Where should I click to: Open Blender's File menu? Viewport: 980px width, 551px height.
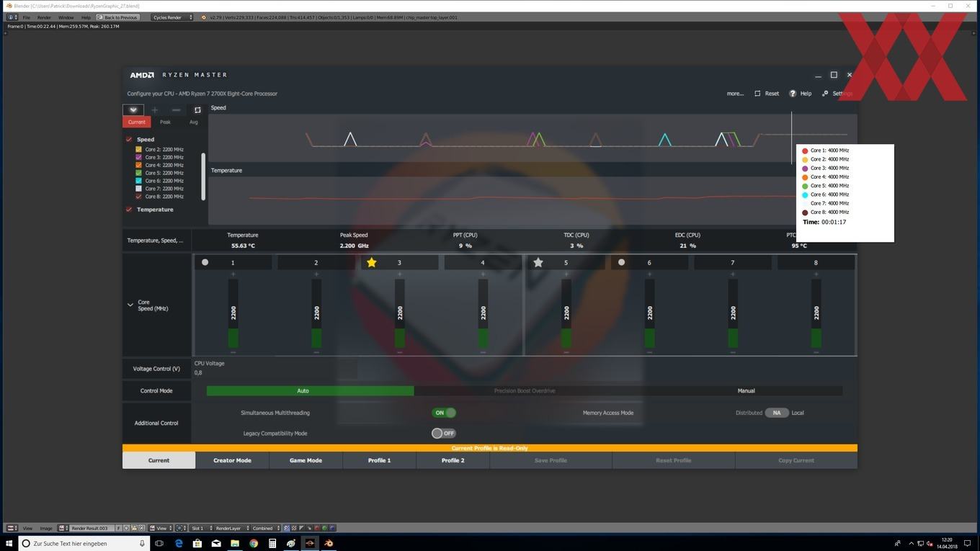coord(27,17)
